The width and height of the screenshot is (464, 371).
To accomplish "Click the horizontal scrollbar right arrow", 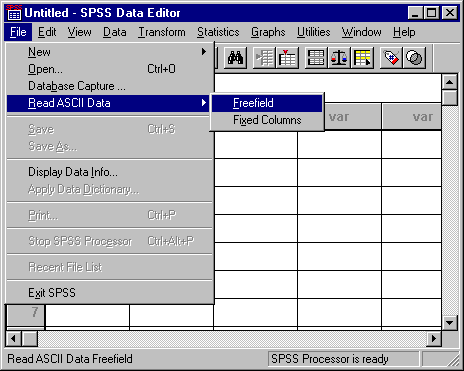I will pyautogui.click(x=434, y=339).
